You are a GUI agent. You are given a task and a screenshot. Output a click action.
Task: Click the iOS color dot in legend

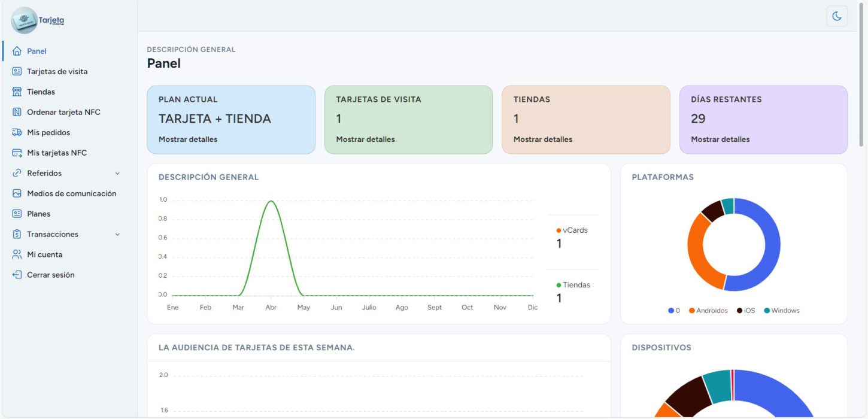[740, 311]
